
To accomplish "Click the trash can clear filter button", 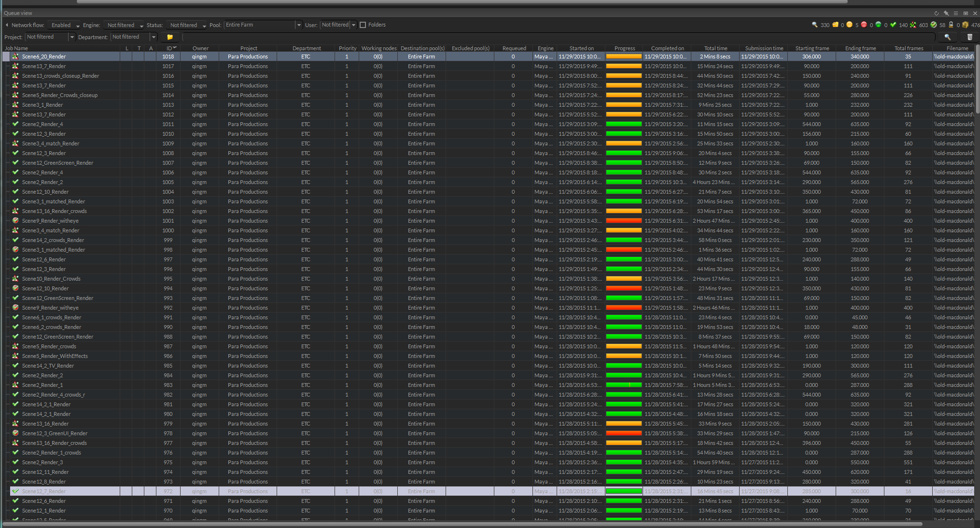I will click(969, 37).
